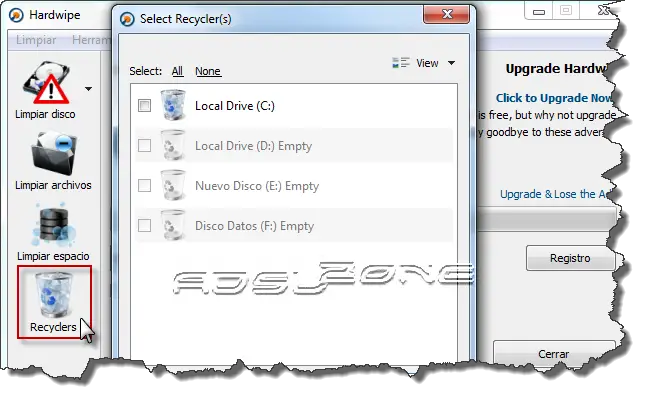Screen dimensions: 649x401
Task: Select the Local Drive (D:) Empty row text
Action: pyautogui.click(x=253, y=146)
